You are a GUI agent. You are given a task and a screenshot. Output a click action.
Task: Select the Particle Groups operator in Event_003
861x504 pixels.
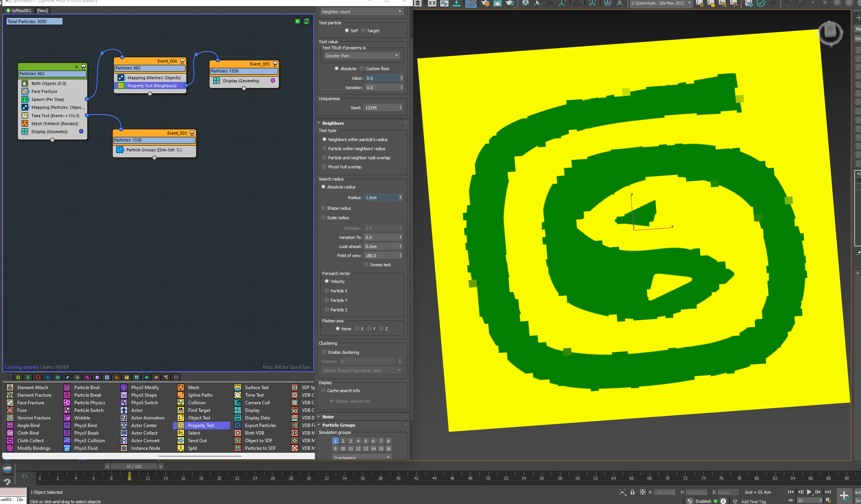pos(154,150)
